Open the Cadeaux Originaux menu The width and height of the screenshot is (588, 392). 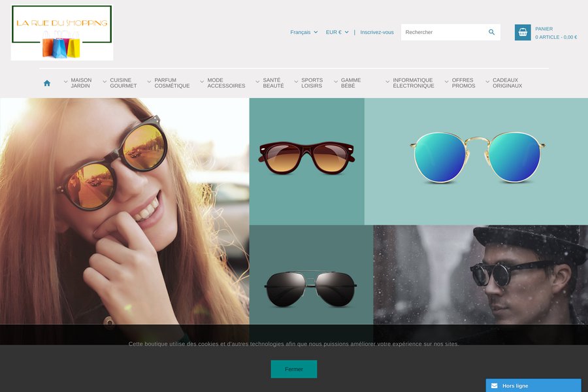click(507, 83)
